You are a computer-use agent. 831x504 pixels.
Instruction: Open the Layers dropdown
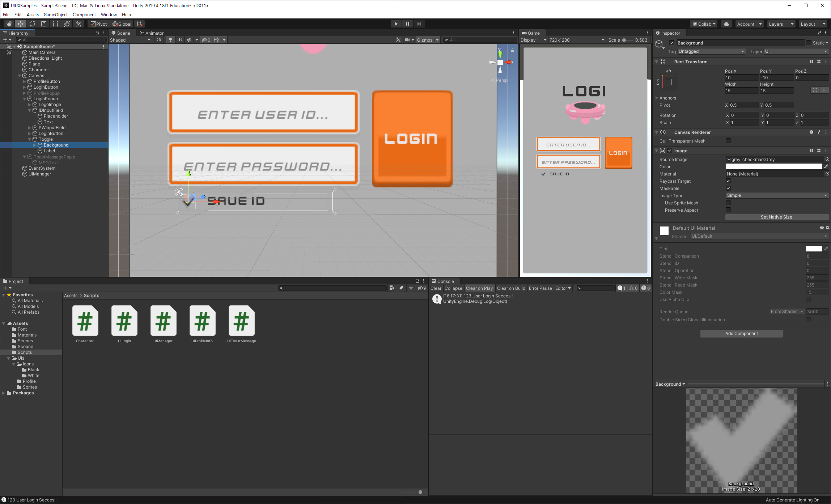tap(781, 24)
